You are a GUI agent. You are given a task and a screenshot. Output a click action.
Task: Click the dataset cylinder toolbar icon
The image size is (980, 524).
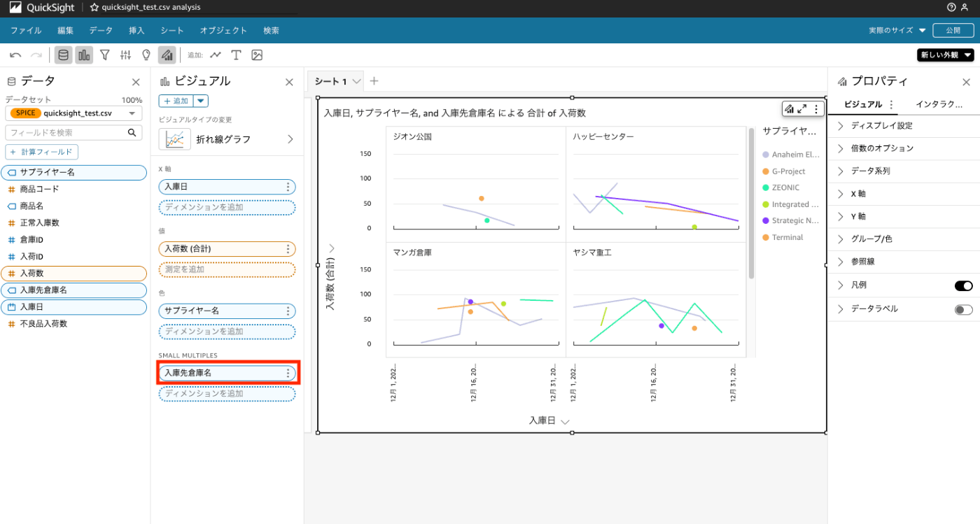tap(64, 55)
